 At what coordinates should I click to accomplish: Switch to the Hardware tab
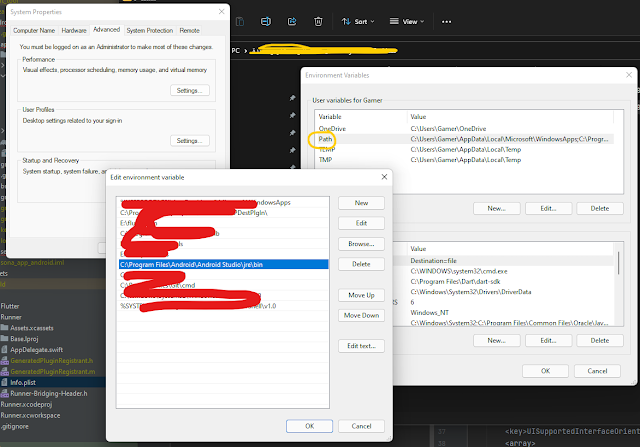click(74, 30)
